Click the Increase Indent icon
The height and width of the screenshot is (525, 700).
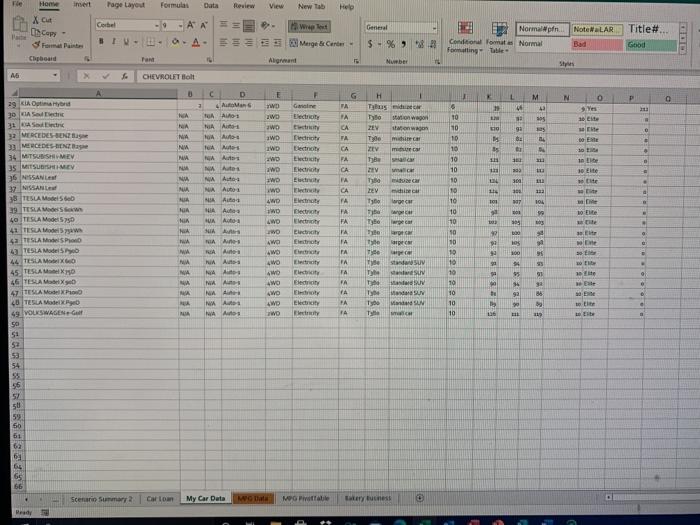point(277,43)
